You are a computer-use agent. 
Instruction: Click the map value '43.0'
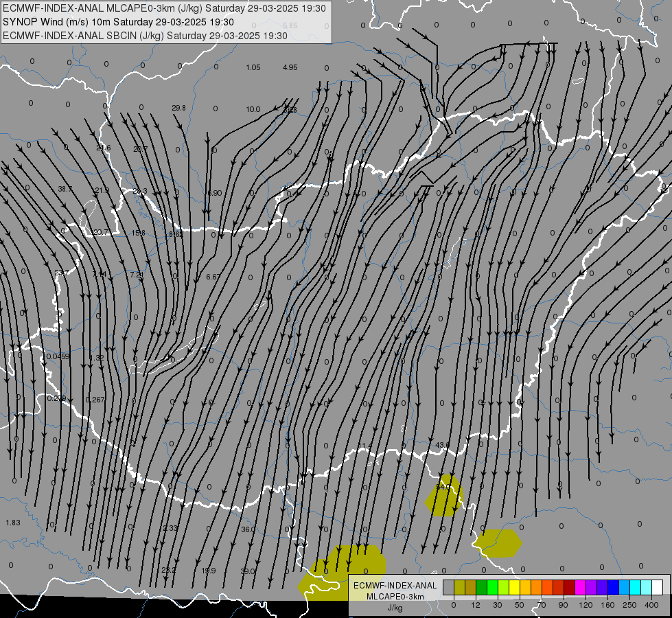[x=442, y=445]
